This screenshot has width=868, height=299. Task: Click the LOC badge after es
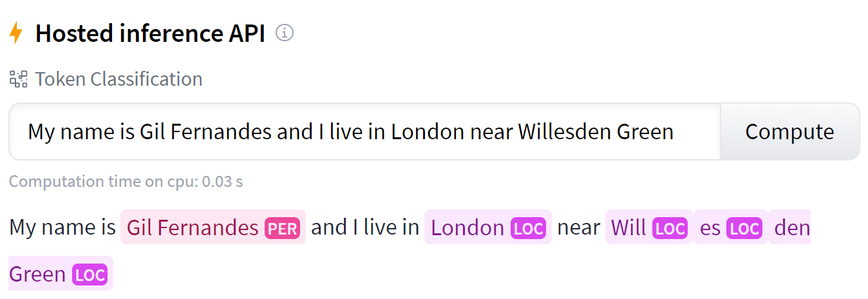pos(744,228)
